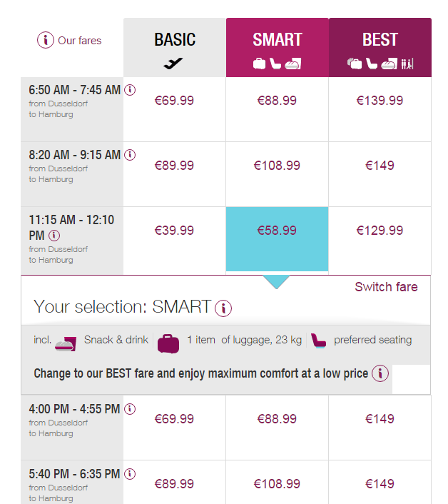Show info for 11:15 AM flight
This screenshot has width=448, height=504.
coord(54,235)
